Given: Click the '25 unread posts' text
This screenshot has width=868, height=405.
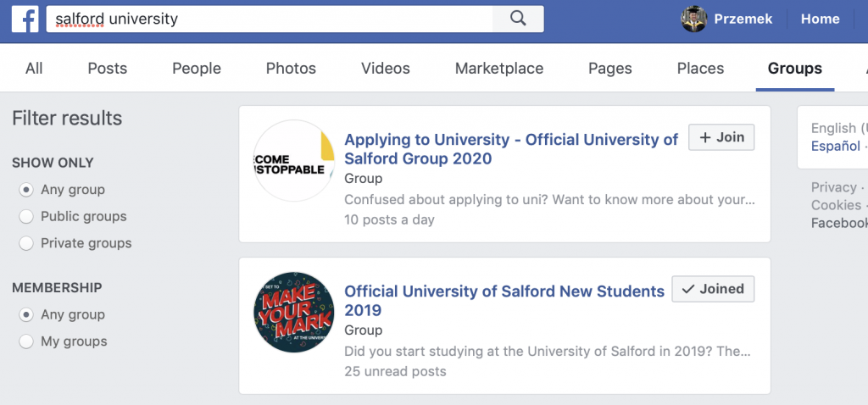Looking at the screenshot, I should pos(395,371).
